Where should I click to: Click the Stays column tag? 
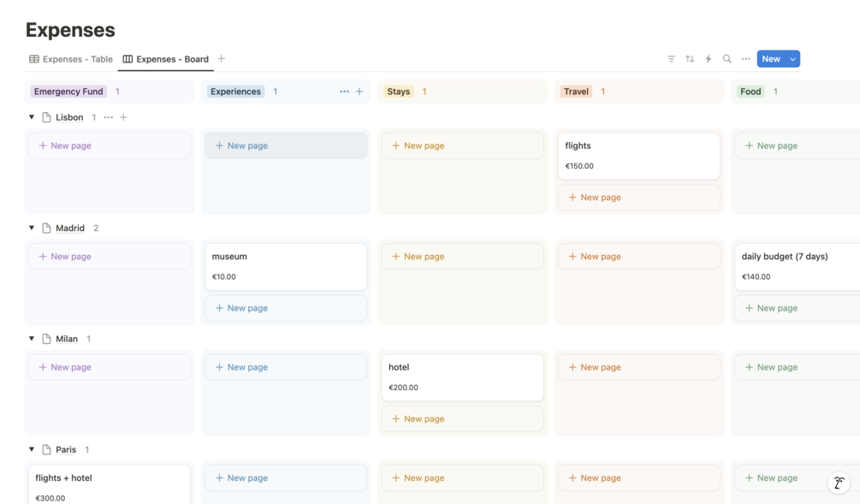[399, 92]
